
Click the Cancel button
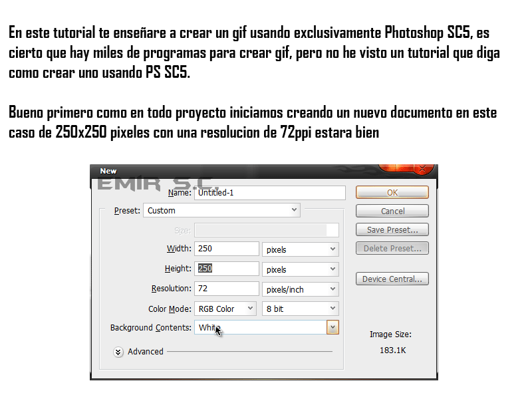(392, 211)
